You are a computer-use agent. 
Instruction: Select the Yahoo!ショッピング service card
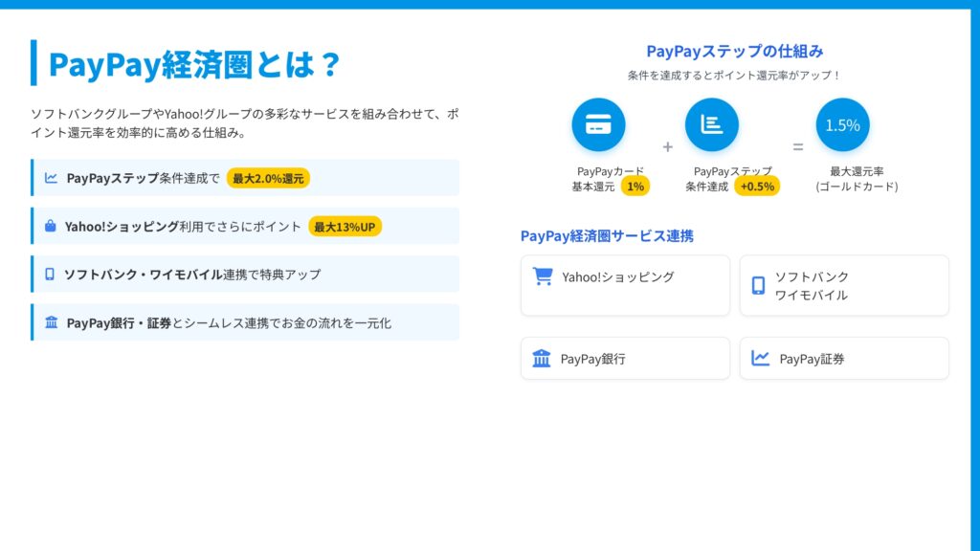click(625, 285)
